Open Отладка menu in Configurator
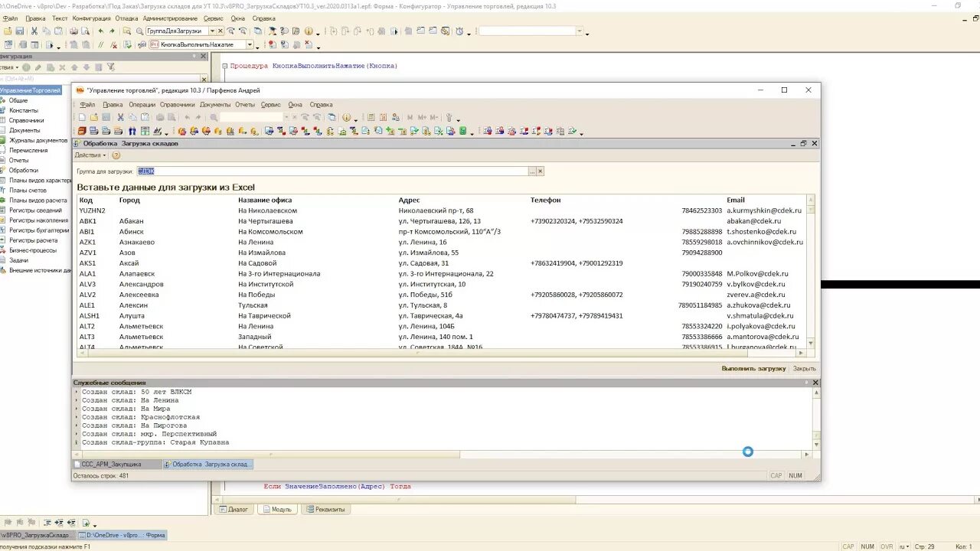 pos(126,18)
